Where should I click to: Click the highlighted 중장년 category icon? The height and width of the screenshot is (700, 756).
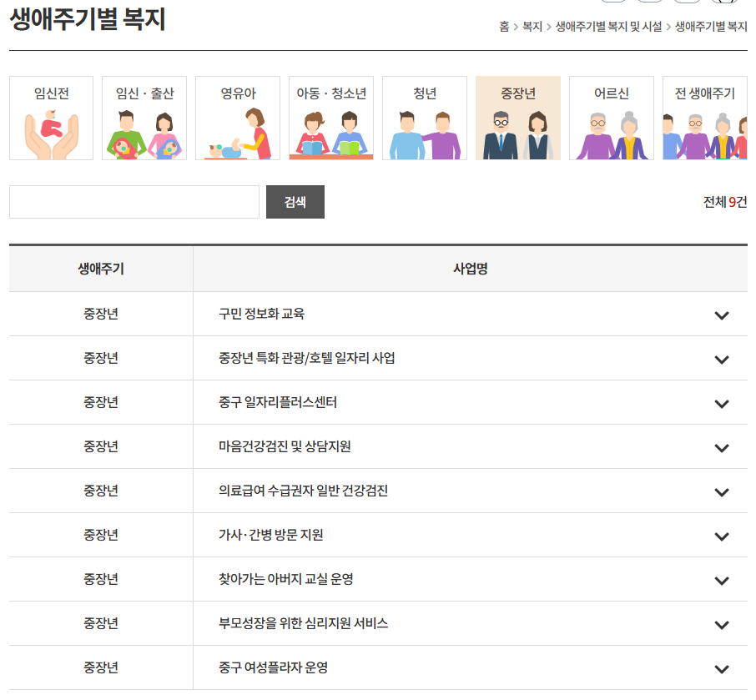[x=518, y=118]
